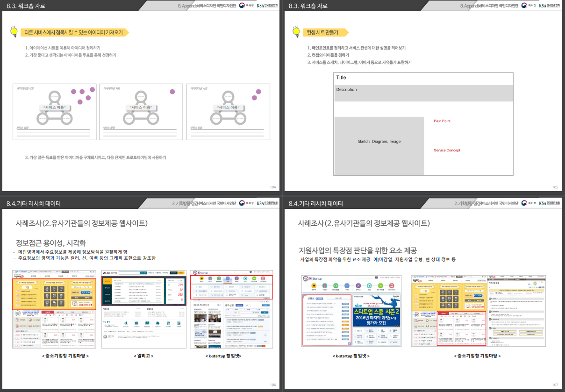The image size is (565, 392).
Task: Click the single purple dot on middle ideation sheet
Action: [x=172, y=92]
